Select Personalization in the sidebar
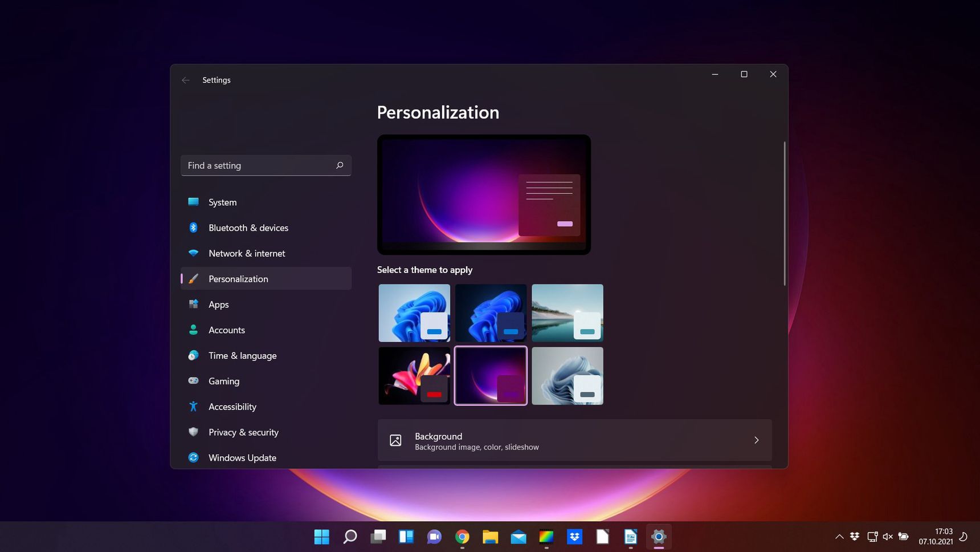The height and width of the screenshot is (552, 980). point(266,279)
